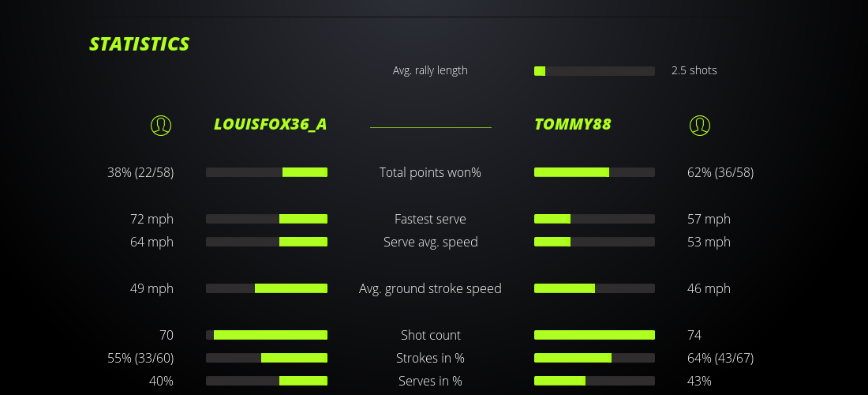This screenshot has width=868, height=395.
Task: Click the Serves in % label
Action: 430,381
